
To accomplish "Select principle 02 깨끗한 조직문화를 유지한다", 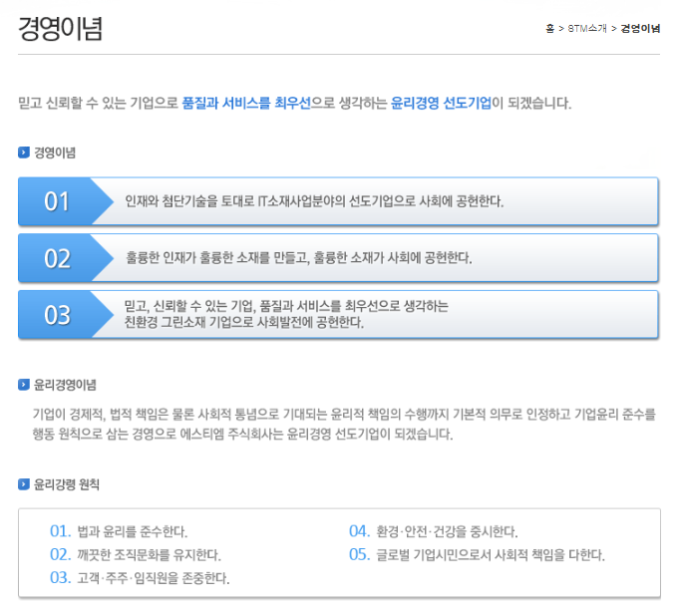I will 135,554.
